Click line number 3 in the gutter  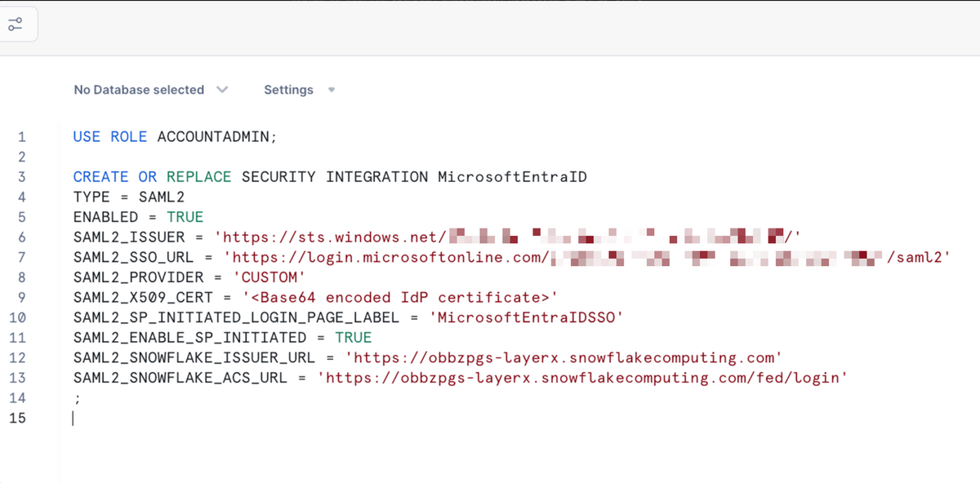[x=22, y=176]
